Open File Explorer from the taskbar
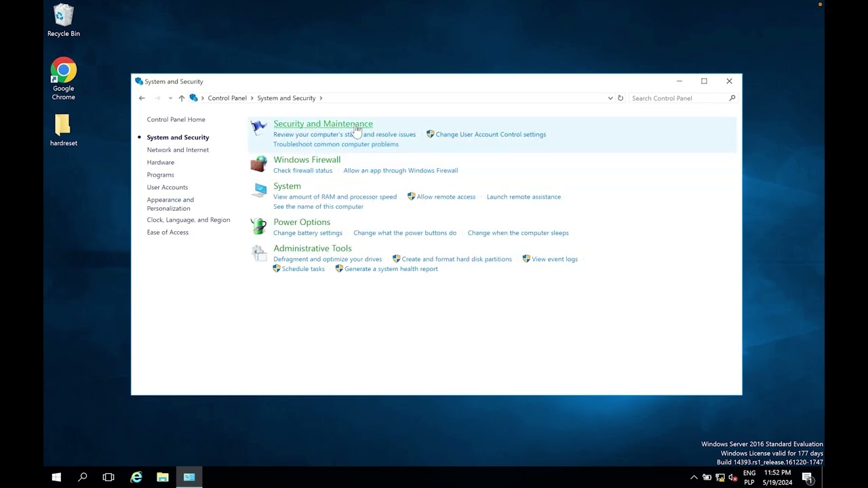 coord(163,477)
